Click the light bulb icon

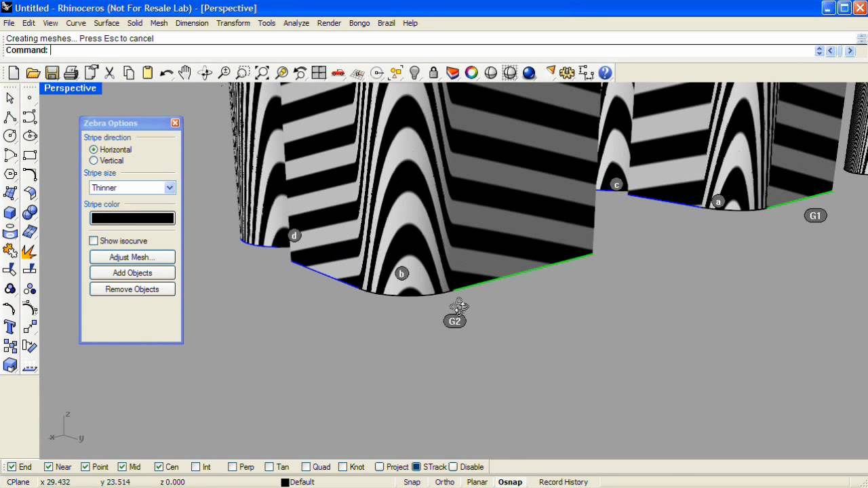(414, 73)
